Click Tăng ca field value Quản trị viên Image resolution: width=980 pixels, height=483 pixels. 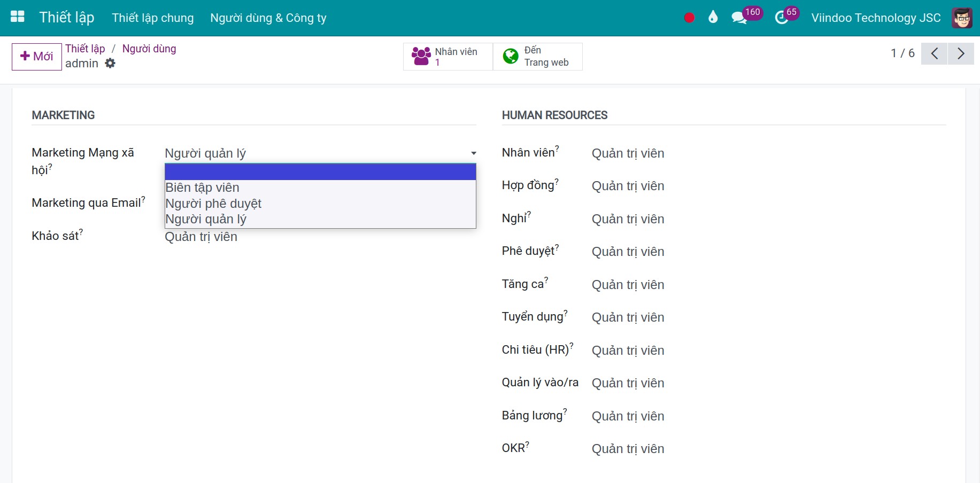pos(628,285)
